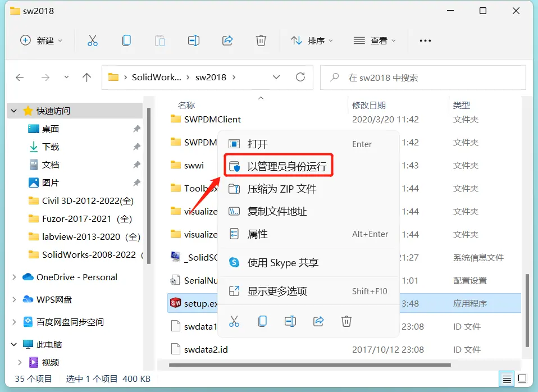Image resolution: width=538 pixels, height=392 pixels.
Task: Expand chevron after sw2018 in address bar
Action: coord(234,78)
